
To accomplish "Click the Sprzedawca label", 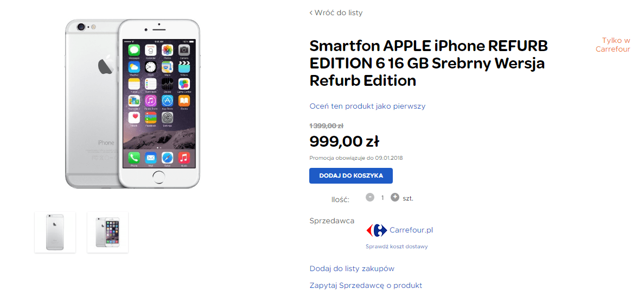I will coord(332,221).
